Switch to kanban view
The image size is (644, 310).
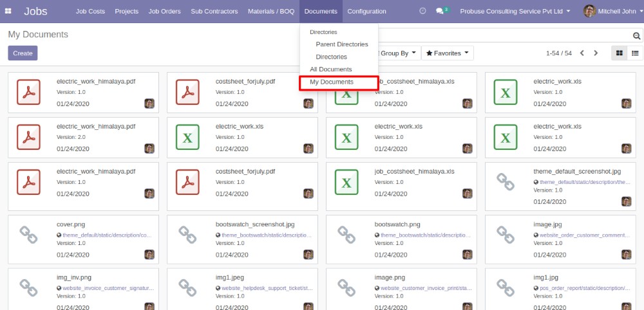620,53
